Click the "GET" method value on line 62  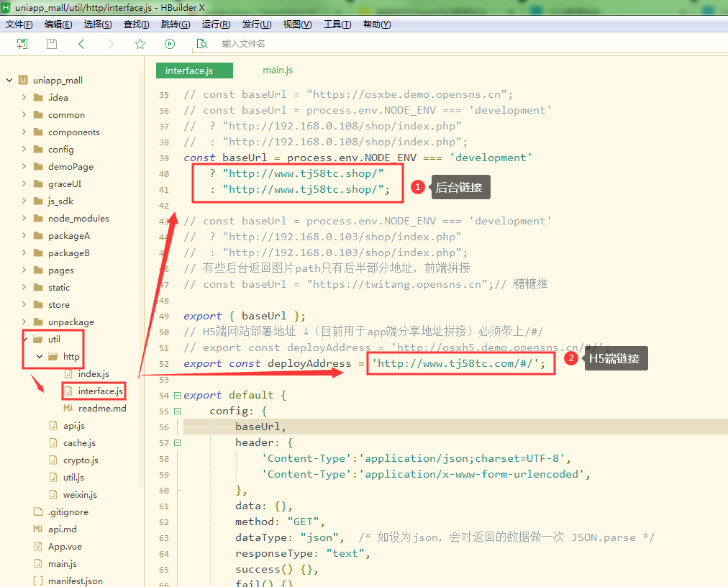[x=303, y=522]
